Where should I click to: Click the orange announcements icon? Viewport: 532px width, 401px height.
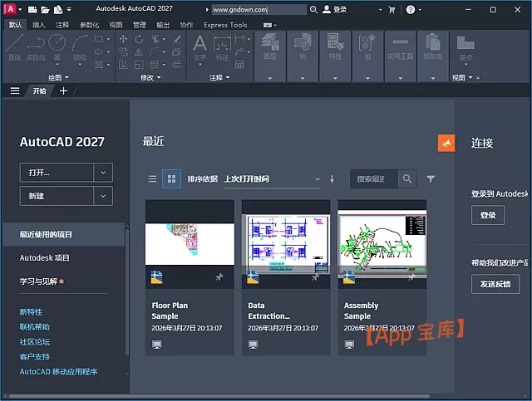tap(446, 143)
